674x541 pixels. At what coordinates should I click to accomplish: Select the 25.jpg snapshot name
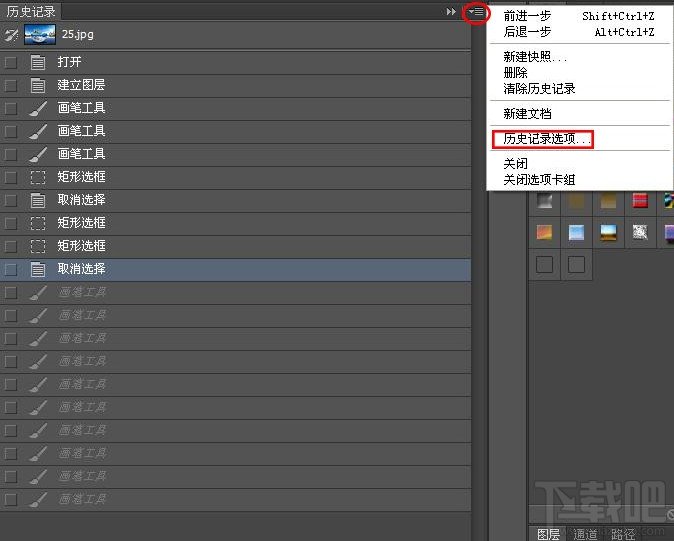pos(78,34)
